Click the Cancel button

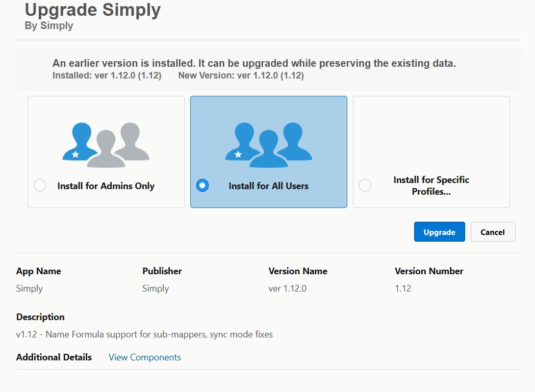click(492, 231)
